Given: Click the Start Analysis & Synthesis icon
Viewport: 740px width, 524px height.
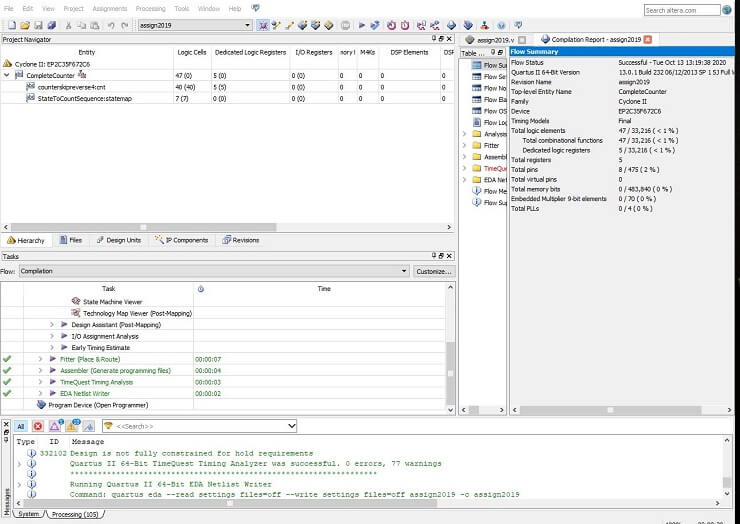Looking at the screenshot, I should point(375,25).
